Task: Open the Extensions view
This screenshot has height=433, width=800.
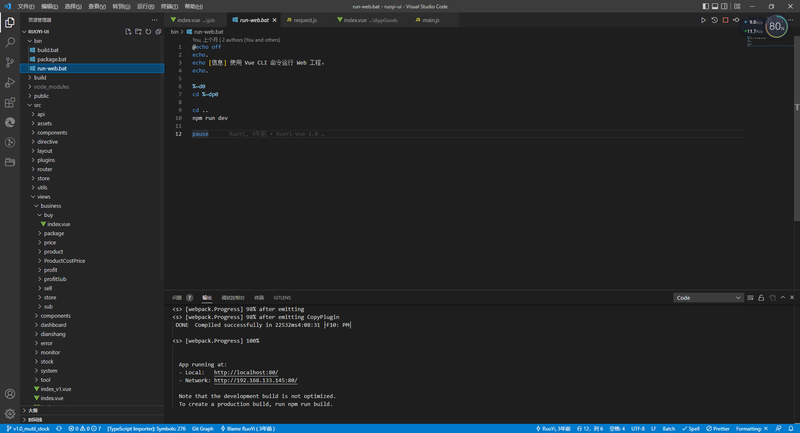Action: click(x=10, y=103)
